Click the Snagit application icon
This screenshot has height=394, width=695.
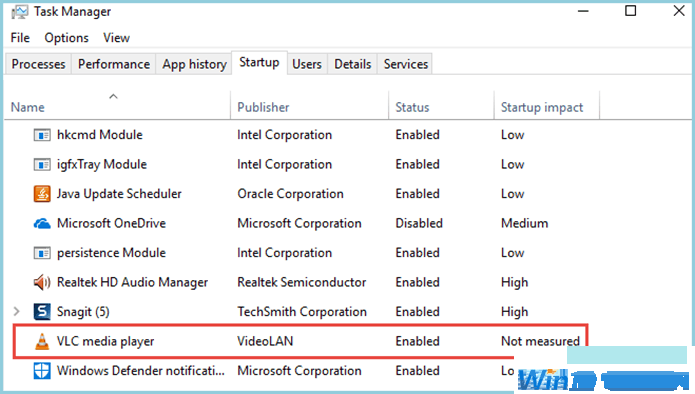click(x=42, y=312)
